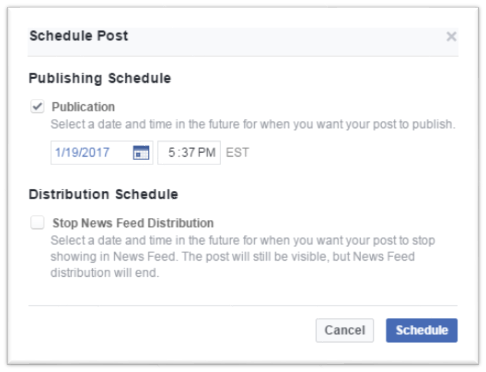The width and height of the screenshot is (486, 372).
Task: Click the 'showing in News Feed' description line
Action: tap(233, 257)
